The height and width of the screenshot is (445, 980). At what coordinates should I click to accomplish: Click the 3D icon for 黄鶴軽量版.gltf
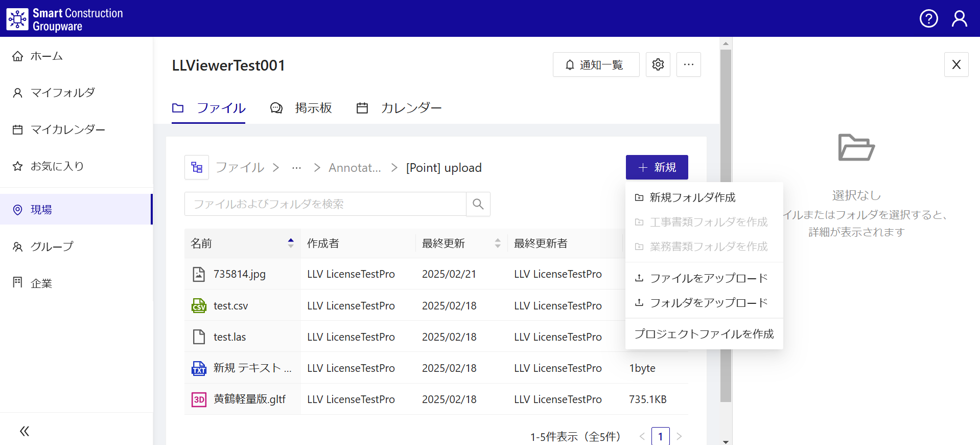199,399
